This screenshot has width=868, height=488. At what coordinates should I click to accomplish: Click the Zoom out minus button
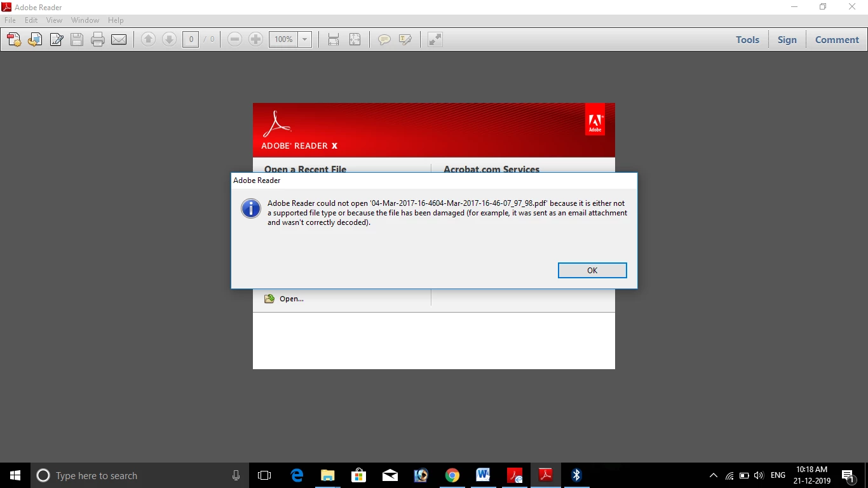coord(234,39)
